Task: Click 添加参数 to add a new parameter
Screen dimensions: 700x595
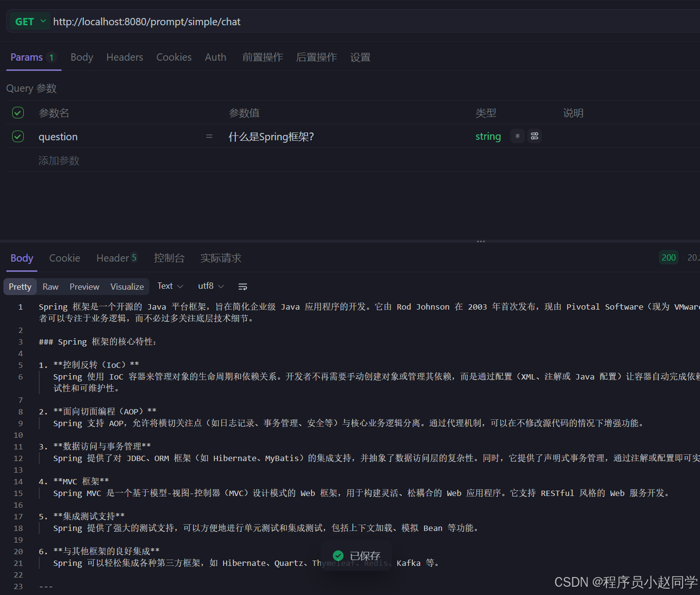Action: (59, 160)
